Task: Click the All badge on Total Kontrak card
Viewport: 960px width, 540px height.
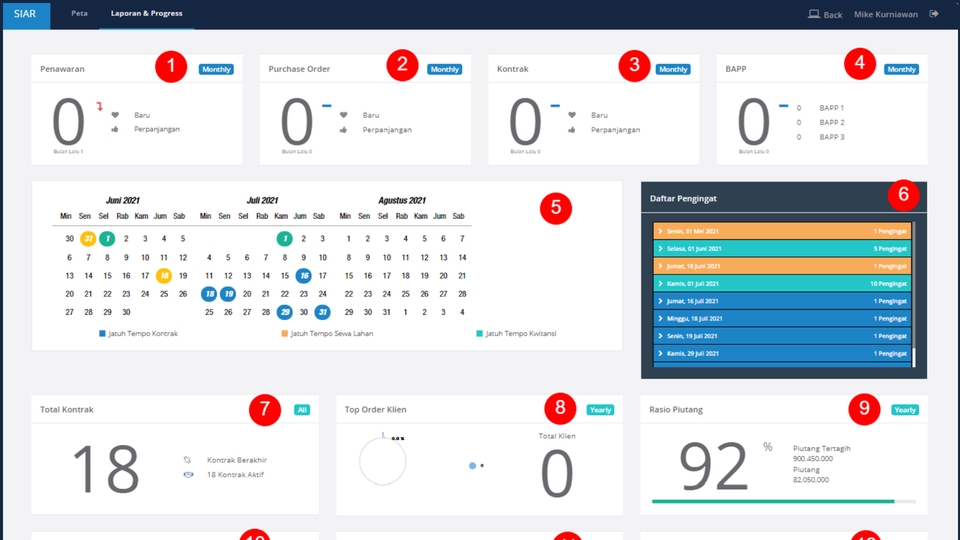Action: 302,410
